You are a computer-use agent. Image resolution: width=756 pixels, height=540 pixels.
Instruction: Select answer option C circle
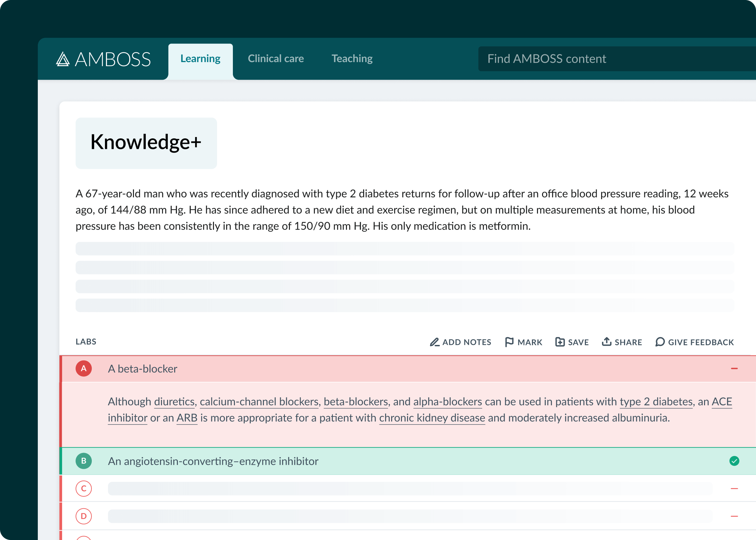click(84, 489)
